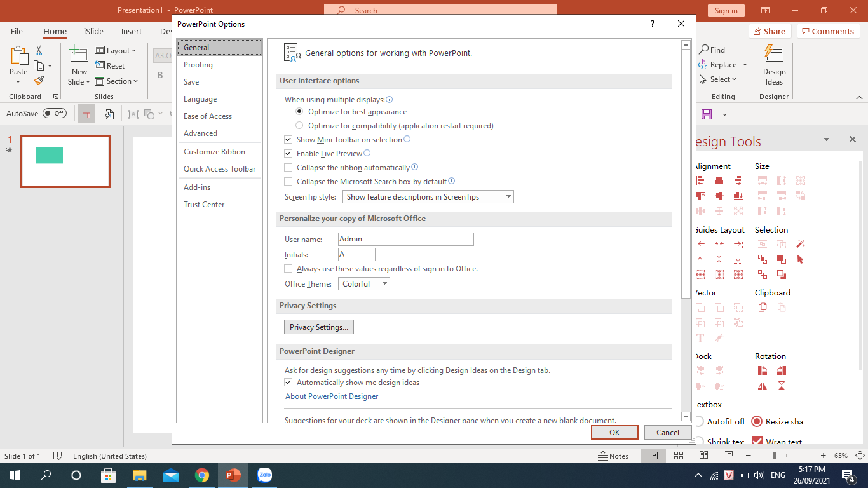Viewport: 868px width, 488px height.
Task: Click the purple Save icon on quick toolbar
Action: coord(706,114)
